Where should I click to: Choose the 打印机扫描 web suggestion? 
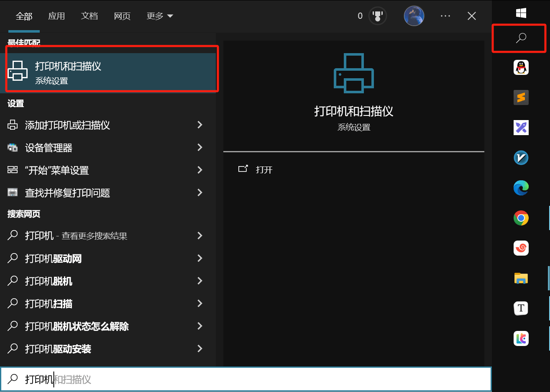tap(108, 303)
